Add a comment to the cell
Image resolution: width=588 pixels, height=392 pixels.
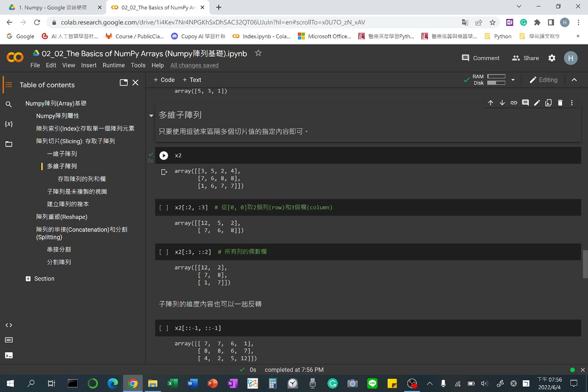(x=525, y=103)
